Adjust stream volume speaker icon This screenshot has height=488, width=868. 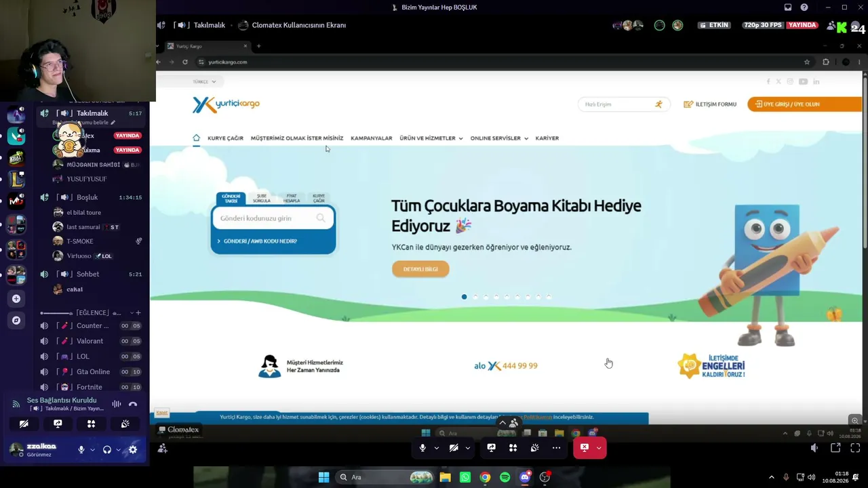click(814, 448)
